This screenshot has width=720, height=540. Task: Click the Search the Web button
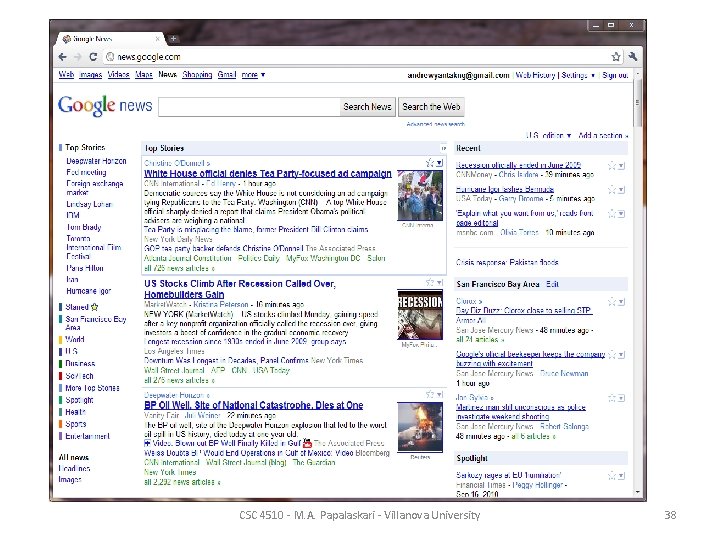(431, 107)
